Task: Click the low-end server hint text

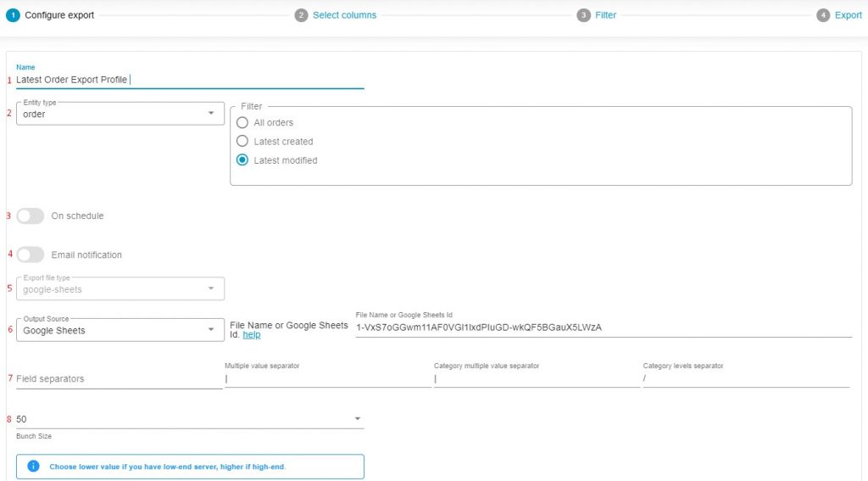Action: (x=167, y=467)
